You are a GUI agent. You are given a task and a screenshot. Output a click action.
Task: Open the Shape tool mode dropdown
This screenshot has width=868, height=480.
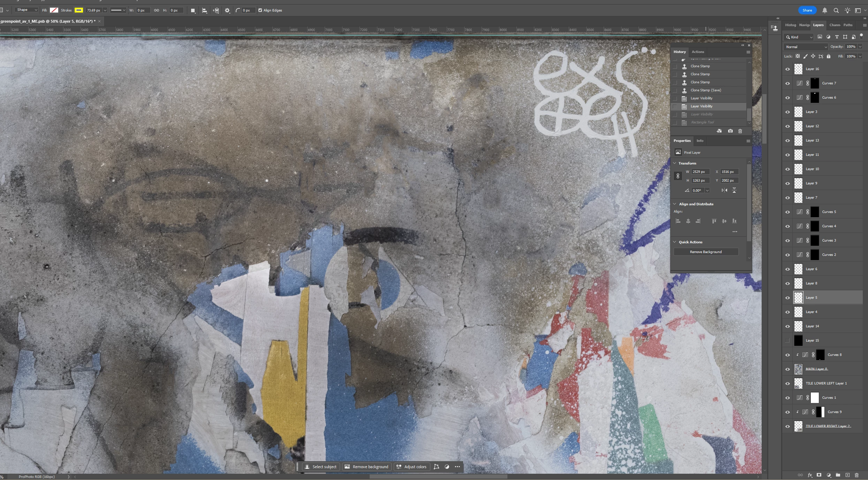[x=27, y=10]
